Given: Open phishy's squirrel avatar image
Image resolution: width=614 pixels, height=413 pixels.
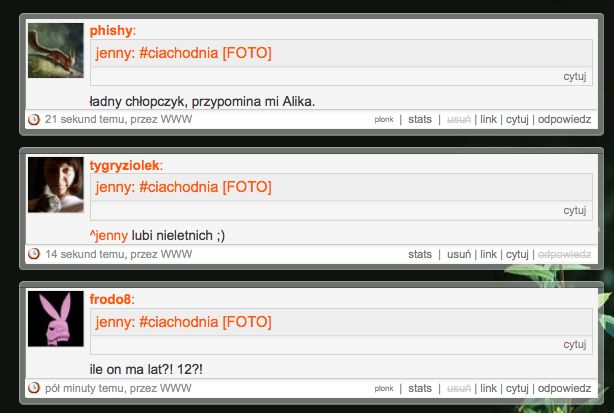Looking at the screenshot, I should coord(56,50).
